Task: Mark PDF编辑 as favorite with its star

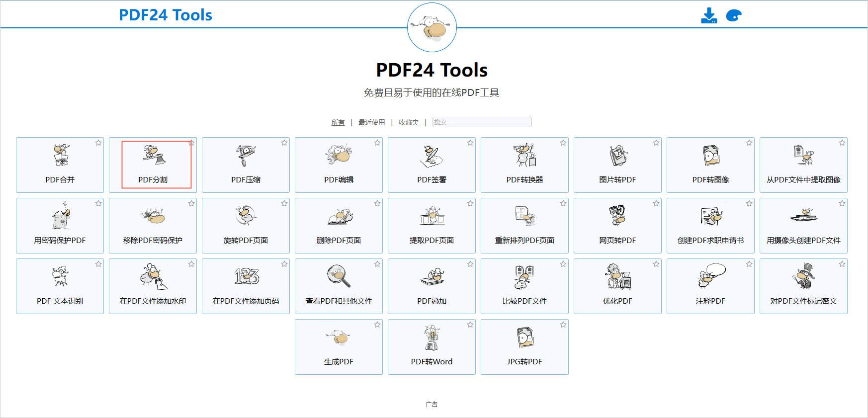Action: click(x=377, y=143)
